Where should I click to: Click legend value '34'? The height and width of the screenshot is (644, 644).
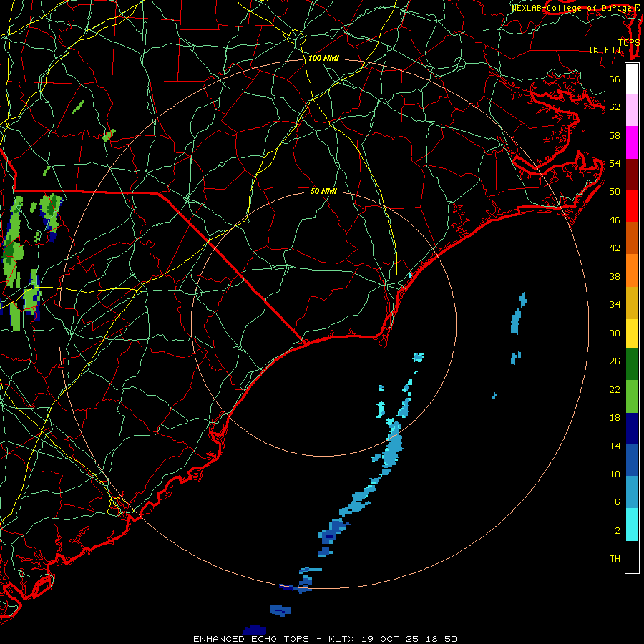coord(615,305)
